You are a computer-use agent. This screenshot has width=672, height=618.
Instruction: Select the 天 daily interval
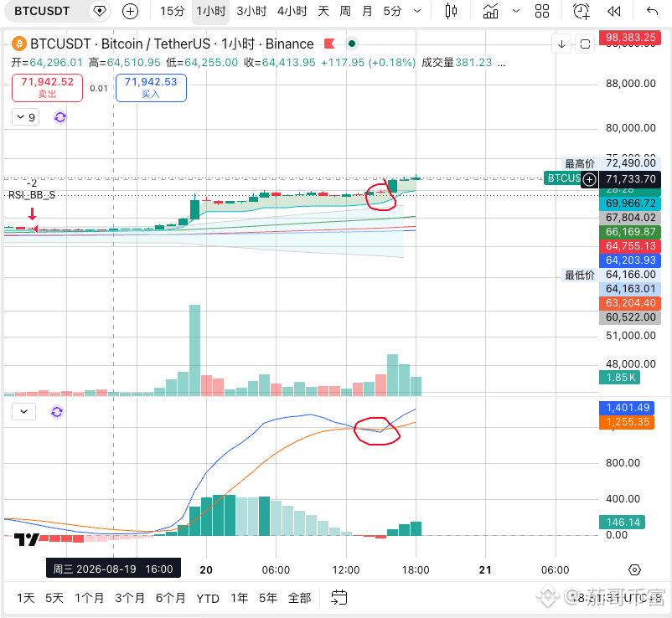(323, 11)
